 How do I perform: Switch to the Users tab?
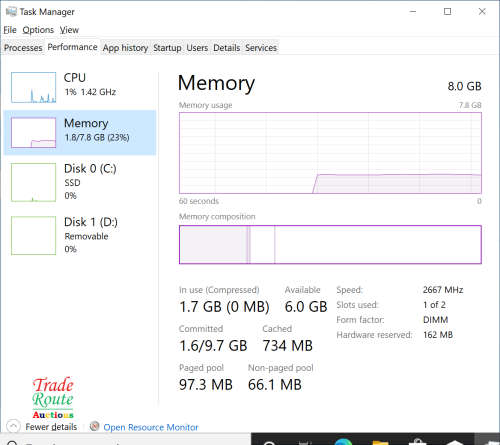click(197, 48)
